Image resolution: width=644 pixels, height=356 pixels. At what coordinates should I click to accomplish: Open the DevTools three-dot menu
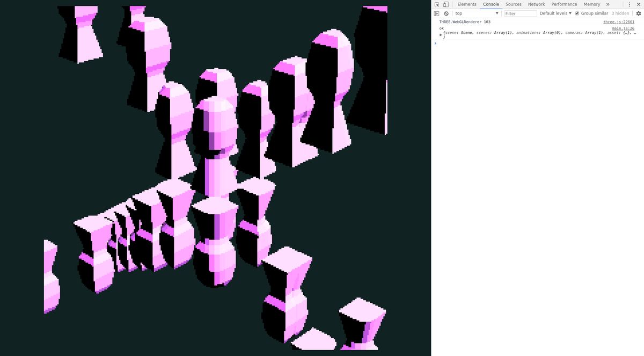[x=629, y=4]
